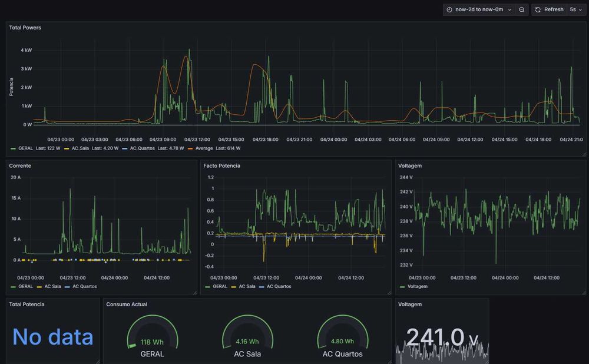Viewport: 589px width, 364px height.
Task: Open the upper Voltagem graph panel title
Action: 410,166
